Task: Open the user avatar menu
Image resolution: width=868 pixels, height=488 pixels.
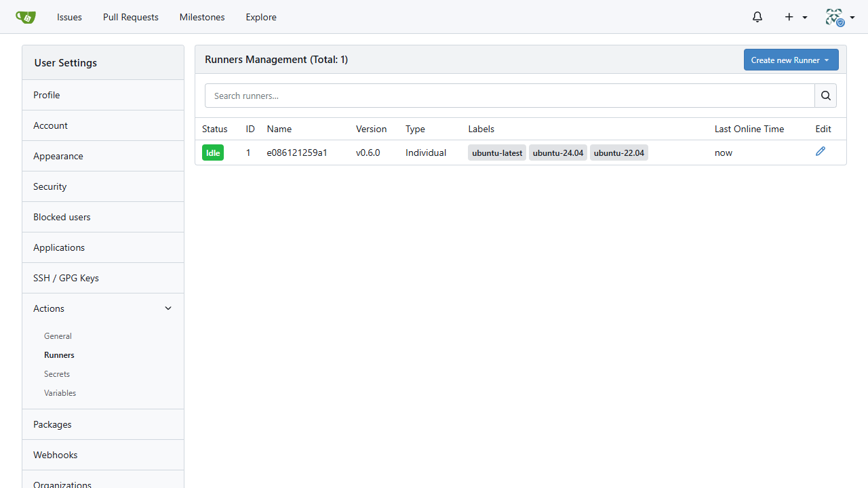Action: tap(835, 17)
